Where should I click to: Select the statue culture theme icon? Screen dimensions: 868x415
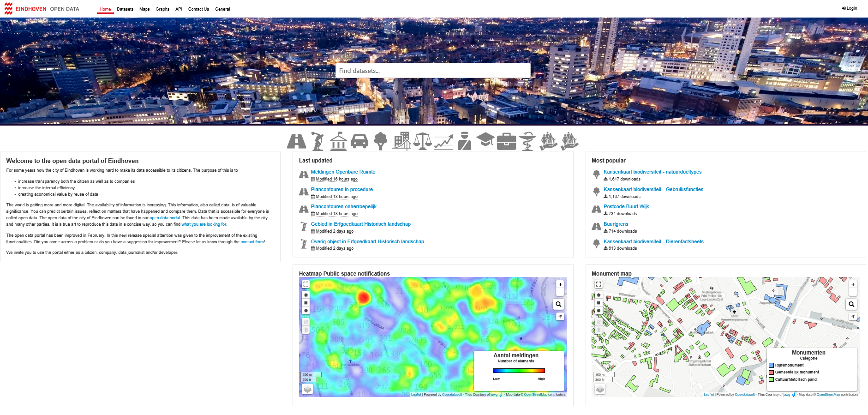coord(317,141)
